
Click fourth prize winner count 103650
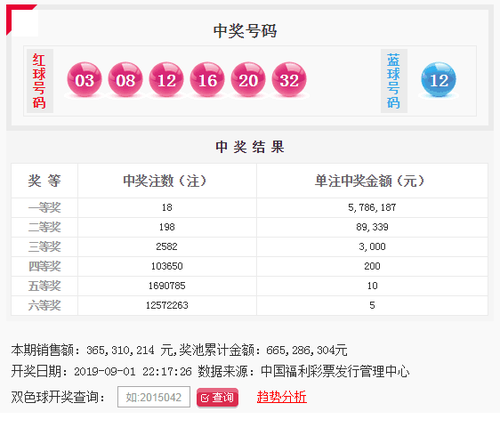(x=167, y=266)
